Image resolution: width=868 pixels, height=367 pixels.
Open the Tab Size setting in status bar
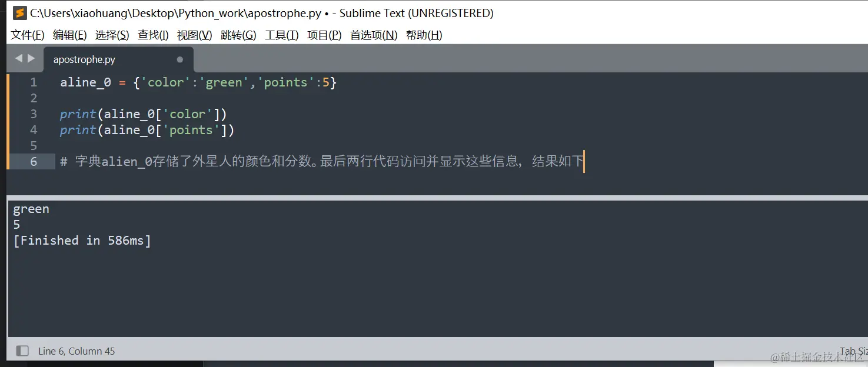(x=853, y=351)
